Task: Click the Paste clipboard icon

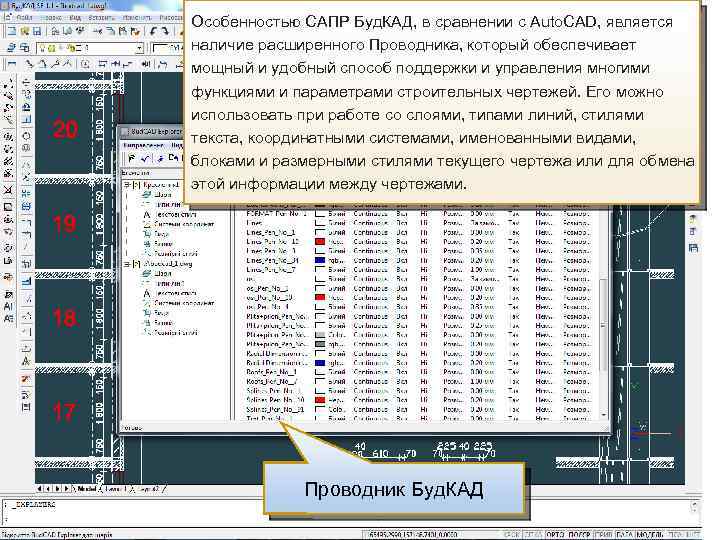Action: (x=123, y=31)
